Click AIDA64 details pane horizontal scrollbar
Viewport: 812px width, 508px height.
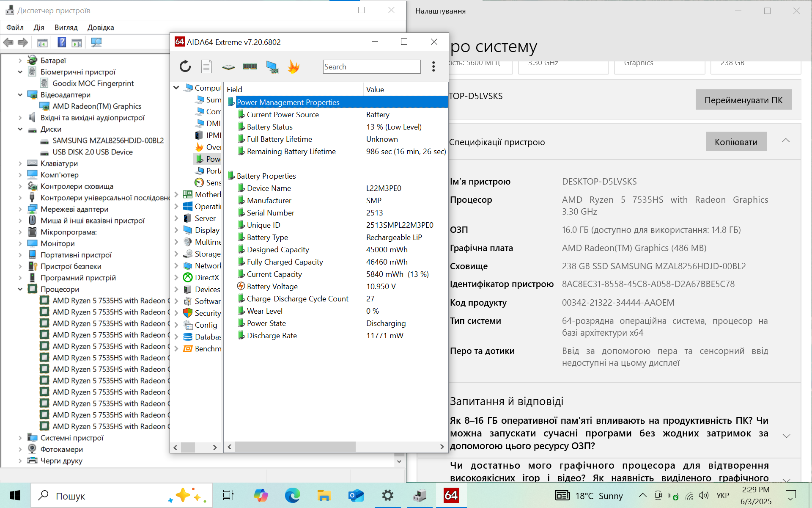(x=295, y=447)
